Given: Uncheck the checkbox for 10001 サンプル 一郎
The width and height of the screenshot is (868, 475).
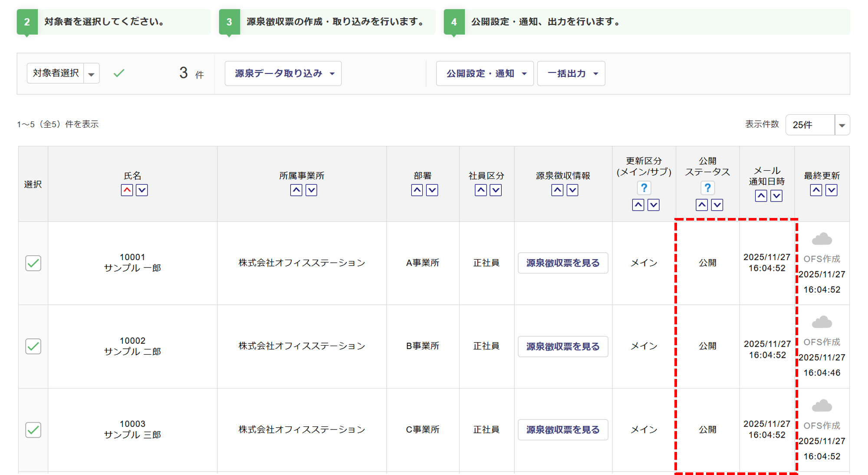Looking at the screenshot, I should (33, 263).
